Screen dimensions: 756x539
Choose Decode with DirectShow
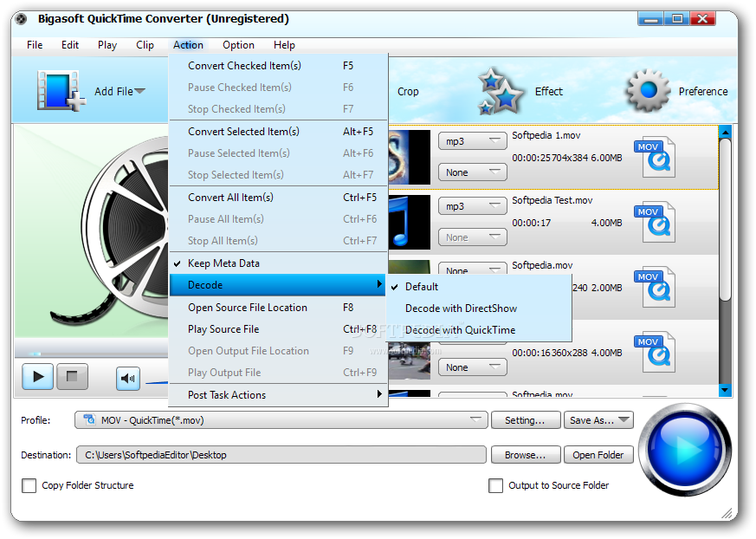479,308
